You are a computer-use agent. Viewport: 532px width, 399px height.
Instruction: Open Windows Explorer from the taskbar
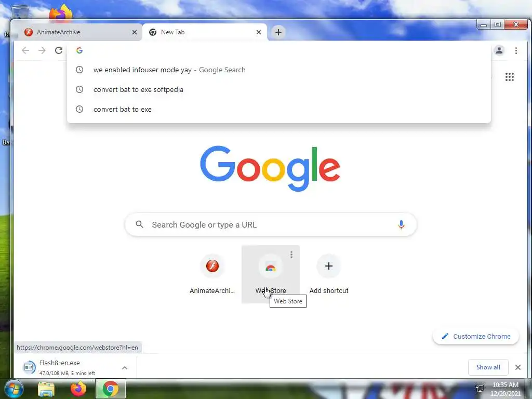tap(46, 389)
